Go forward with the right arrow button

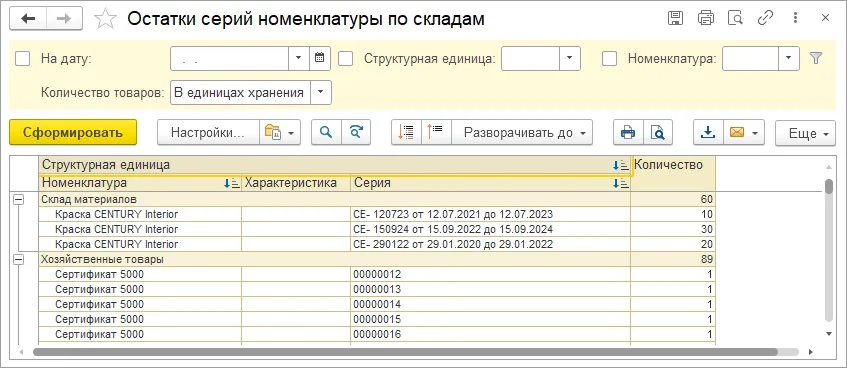coord(64,19)
